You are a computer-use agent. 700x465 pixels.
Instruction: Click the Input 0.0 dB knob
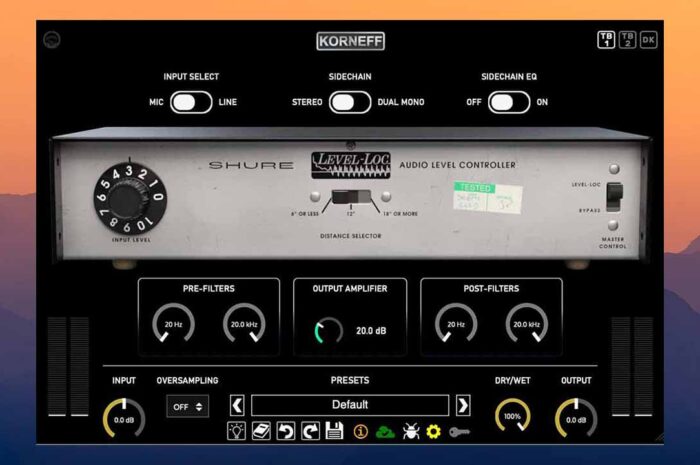click(124, 419)
